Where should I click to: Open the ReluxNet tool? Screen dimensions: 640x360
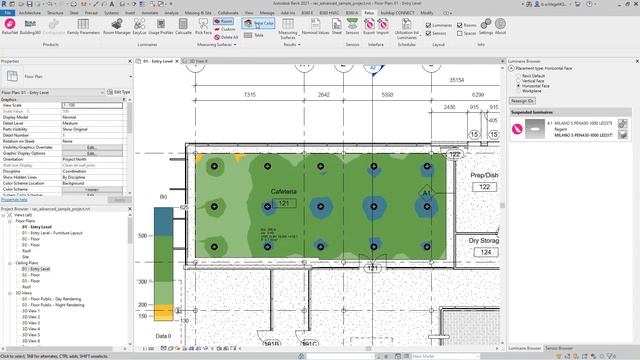(10, 26)
